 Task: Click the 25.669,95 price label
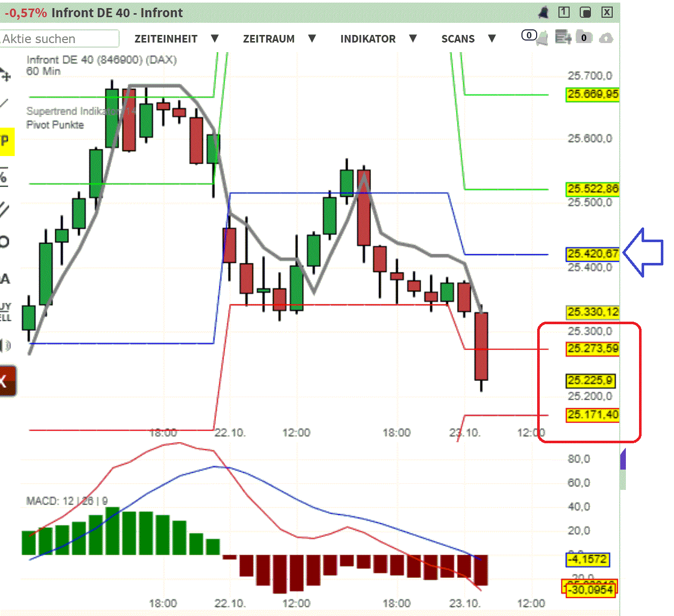point(592,94)
